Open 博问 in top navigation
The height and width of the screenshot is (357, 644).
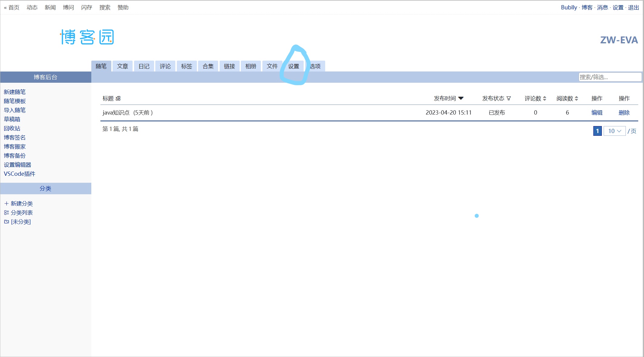tap(68, 7)
